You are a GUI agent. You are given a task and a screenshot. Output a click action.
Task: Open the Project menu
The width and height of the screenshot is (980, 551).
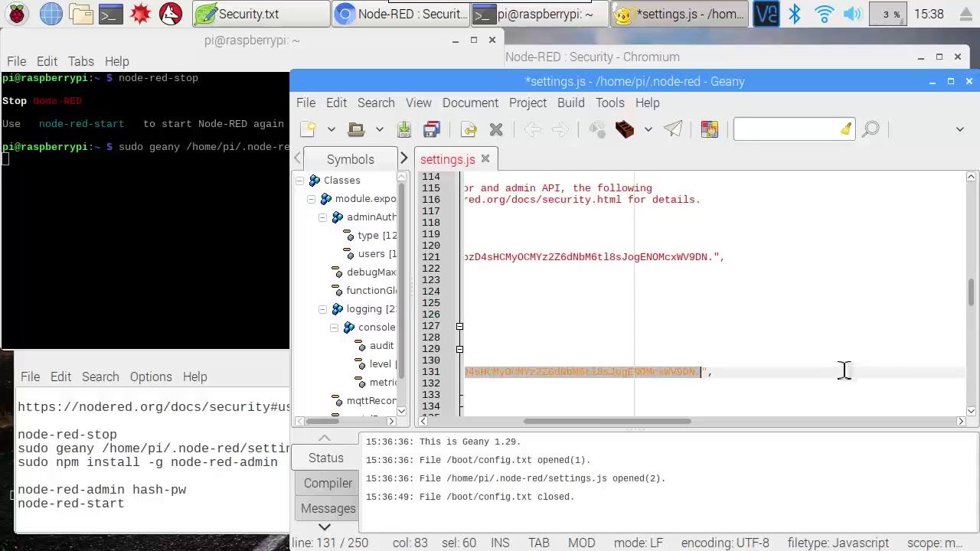(528, 103)
